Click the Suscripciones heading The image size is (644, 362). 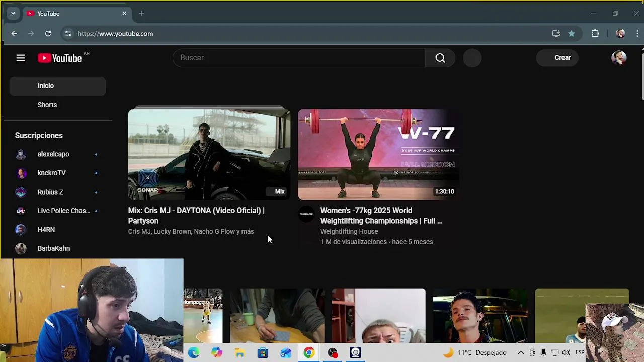tap(39, 136)
